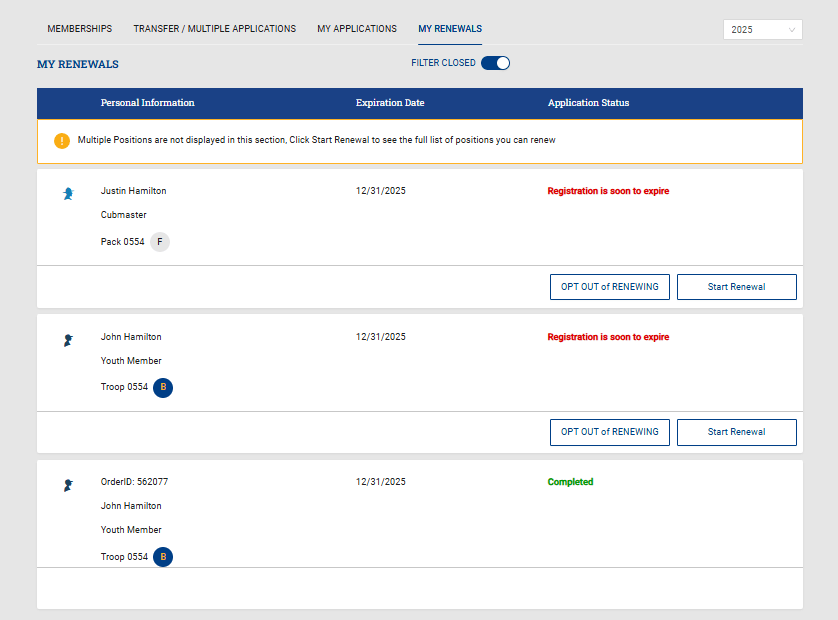Click the Application Status column header
The image size is (838, 620).
[588, 103]
